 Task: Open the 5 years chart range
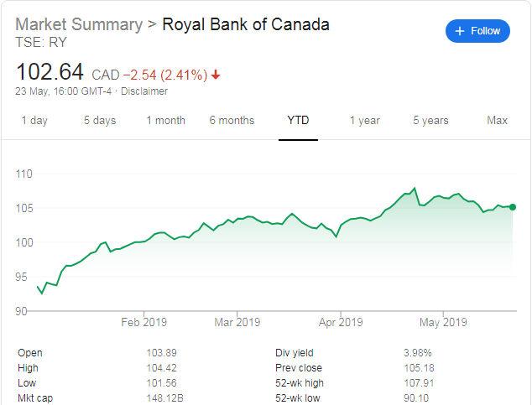430,121
